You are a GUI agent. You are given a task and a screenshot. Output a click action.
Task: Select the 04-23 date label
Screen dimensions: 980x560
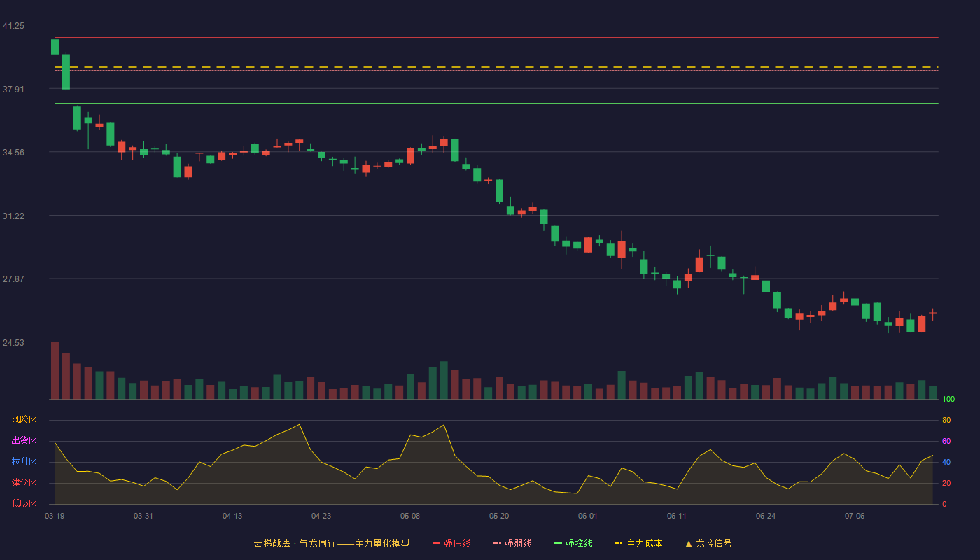(321, 516)
